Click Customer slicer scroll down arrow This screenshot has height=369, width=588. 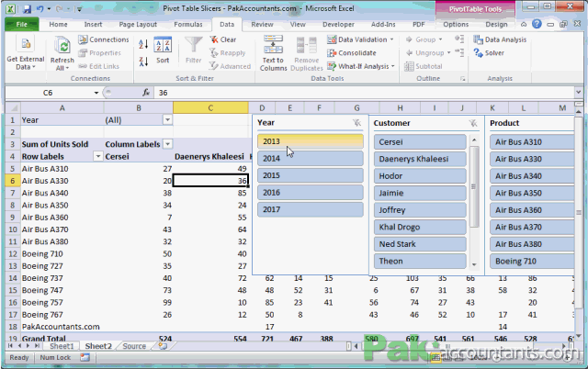pyautogui.click(x=474, y=264)
